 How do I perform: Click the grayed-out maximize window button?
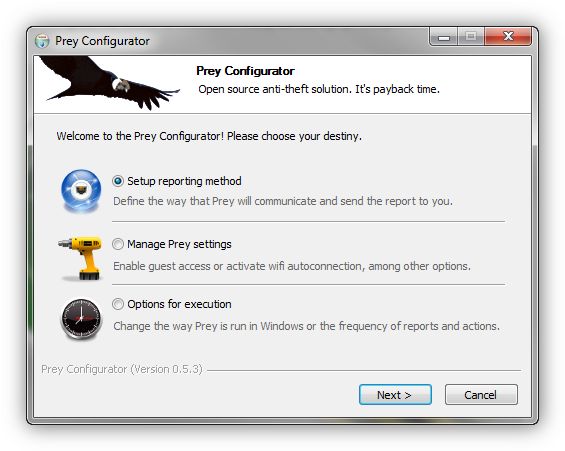pyautogui.click(x=471, y=36)
